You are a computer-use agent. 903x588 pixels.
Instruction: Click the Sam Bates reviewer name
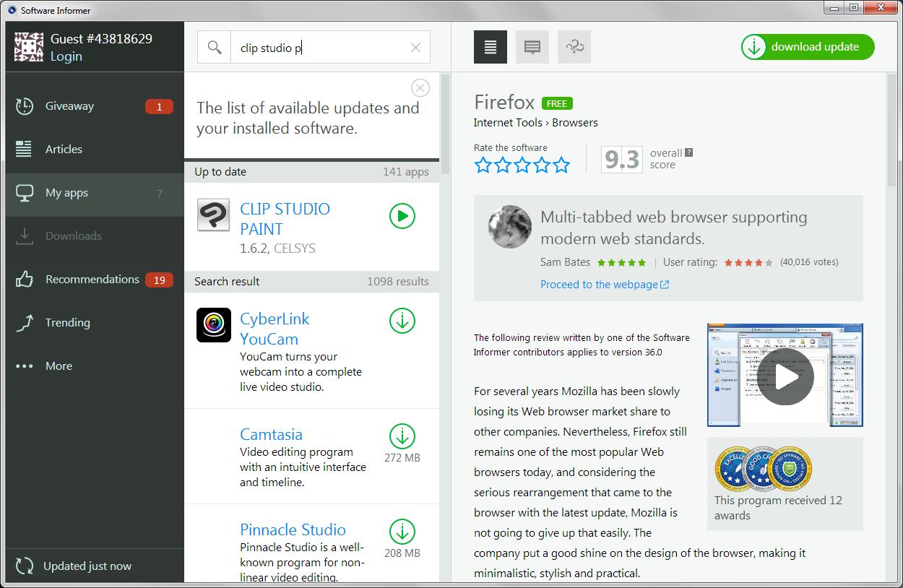[x=566, y=262]
